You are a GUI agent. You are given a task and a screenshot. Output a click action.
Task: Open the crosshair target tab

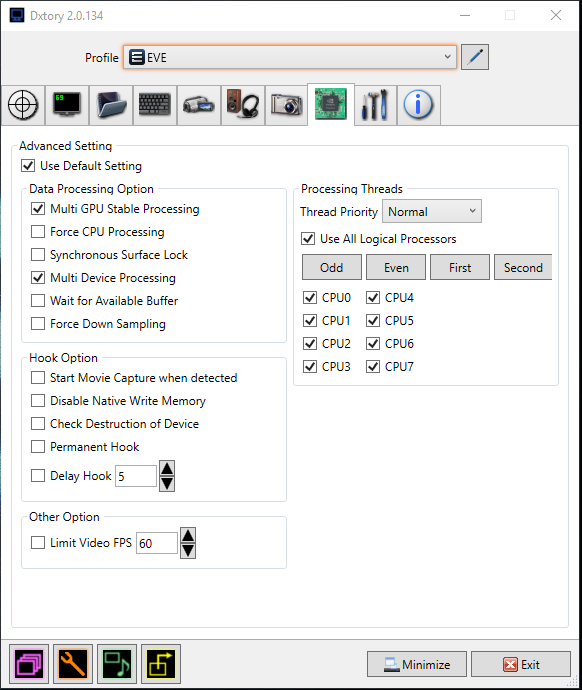(23, 105)
